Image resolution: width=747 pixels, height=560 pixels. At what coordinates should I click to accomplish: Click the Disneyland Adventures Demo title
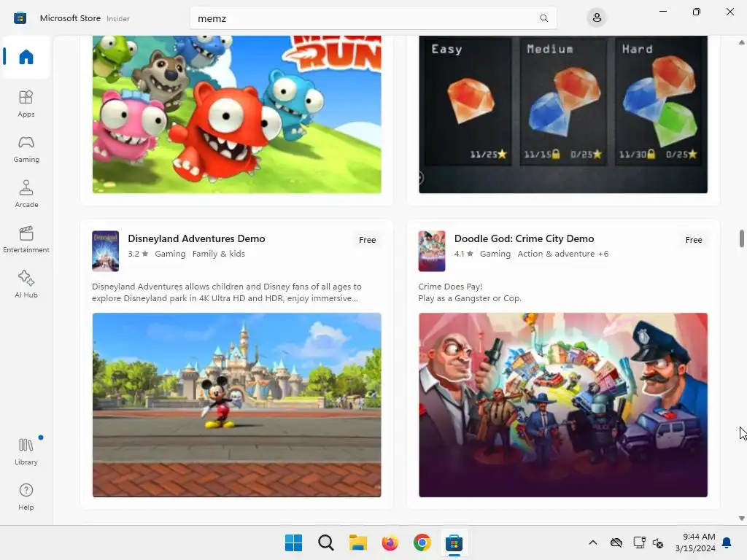196,238
